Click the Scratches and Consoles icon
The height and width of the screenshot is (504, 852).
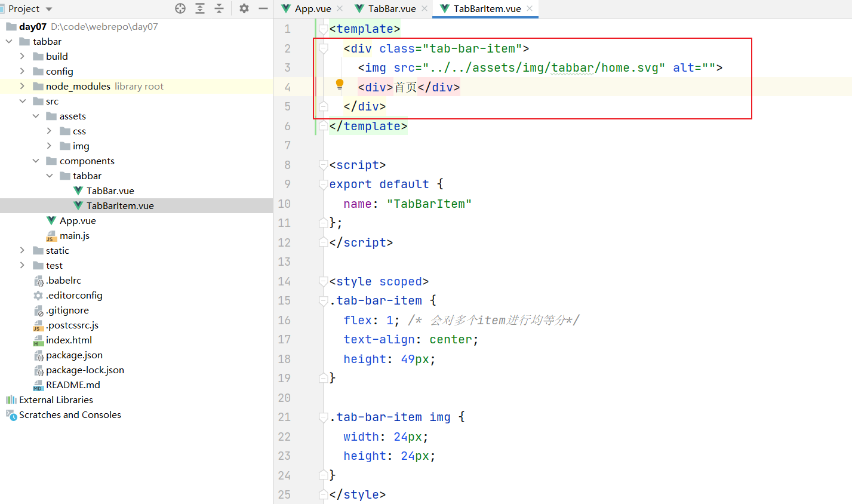[x=11, y=414]
